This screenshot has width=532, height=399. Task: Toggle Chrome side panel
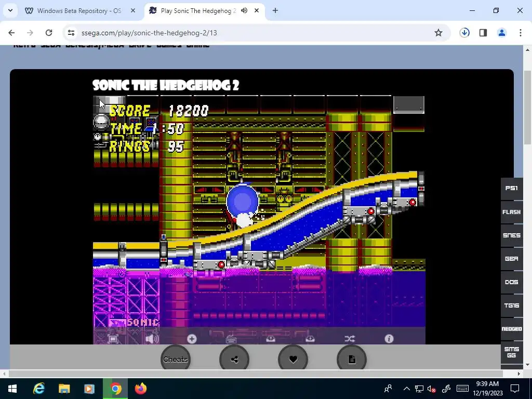[483, 33]
